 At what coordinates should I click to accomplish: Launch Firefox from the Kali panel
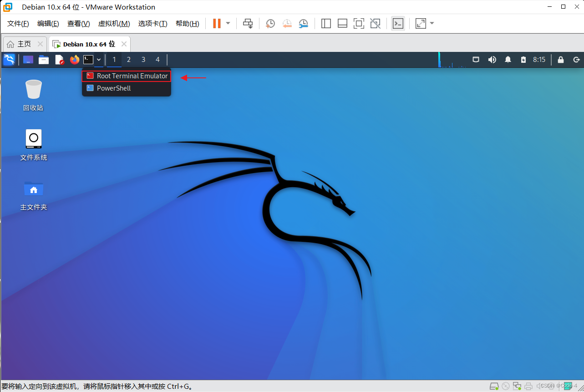click(74, 60)
